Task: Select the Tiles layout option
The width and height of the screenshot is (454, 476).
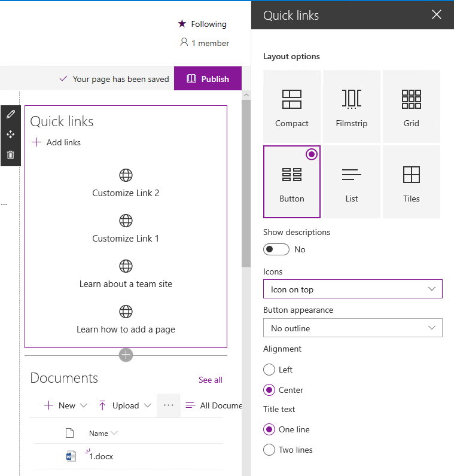Action: [x=411, y=182]
